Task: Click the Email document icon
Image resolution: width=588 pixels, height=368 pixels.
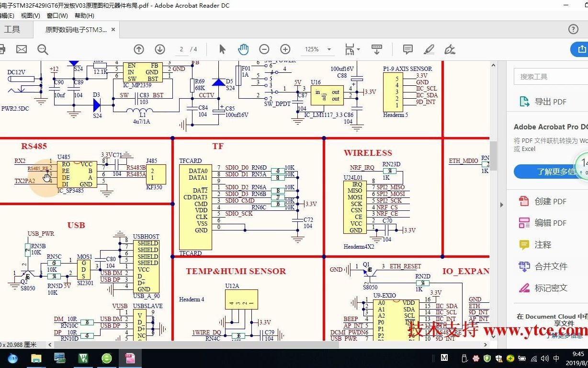Action: click(21, 49)
